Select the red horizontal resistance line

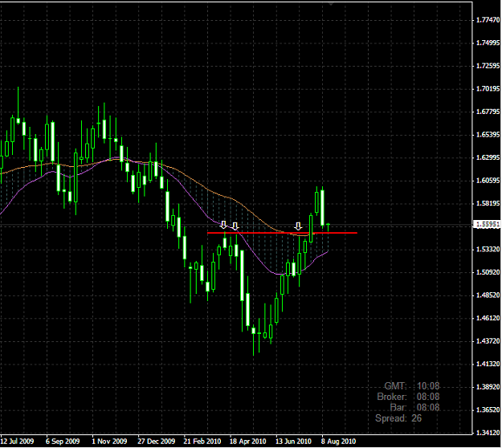[x=282, y=233]
